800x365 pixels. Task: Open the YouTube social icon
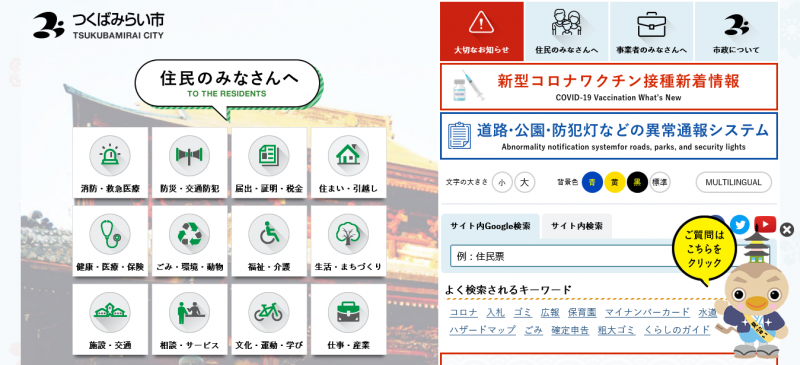coord(765,224)
